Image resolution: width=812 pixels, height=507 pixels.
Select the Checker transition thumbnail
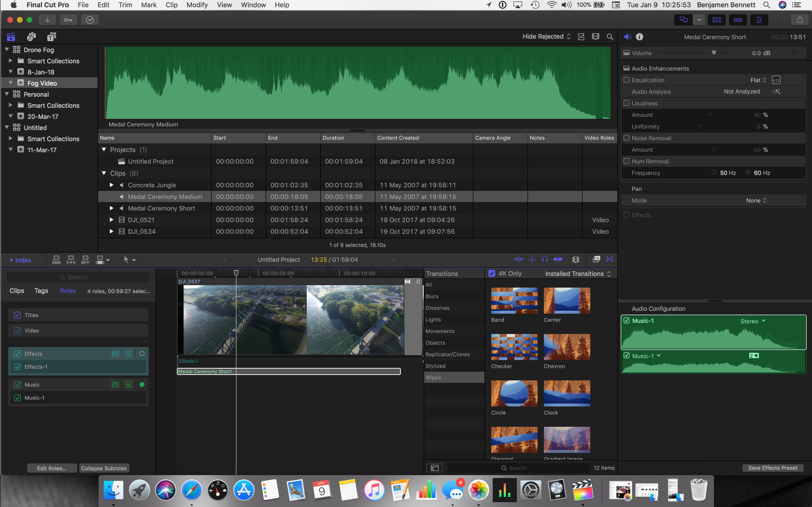tap(514, 347)
